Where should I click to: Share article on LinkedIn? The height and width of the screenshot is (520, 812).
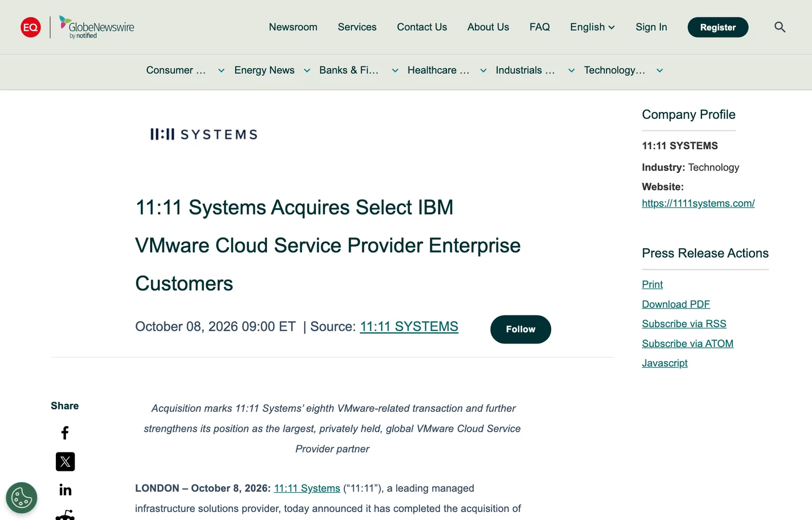65,490
